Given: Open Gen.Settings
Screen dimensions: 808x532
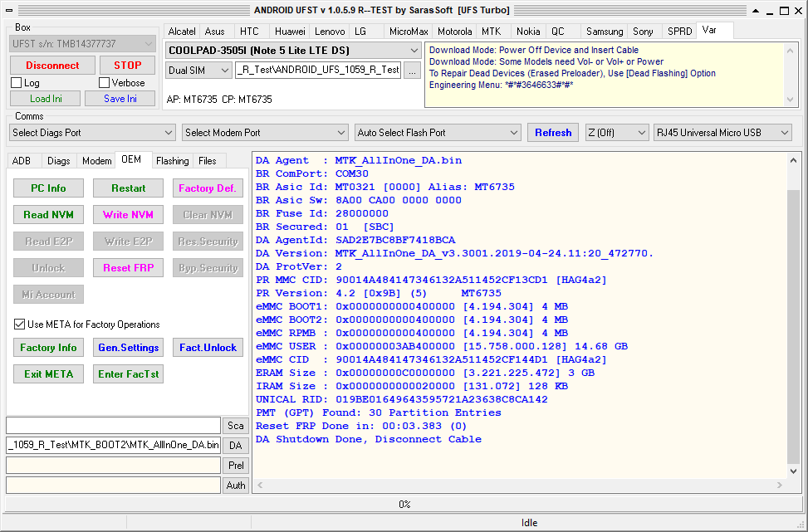Looking at the screenshot, I should 129,348.
